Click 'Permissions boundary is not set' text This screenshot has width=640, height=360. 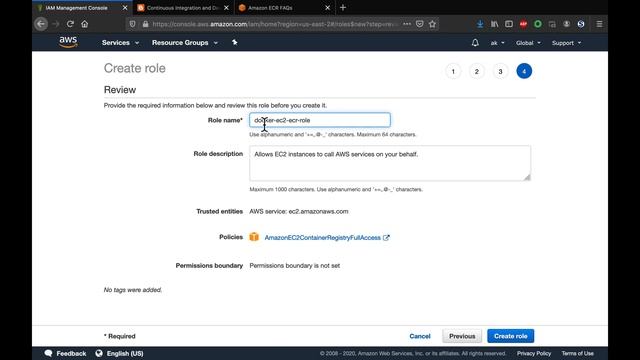[x=295, y=265]
